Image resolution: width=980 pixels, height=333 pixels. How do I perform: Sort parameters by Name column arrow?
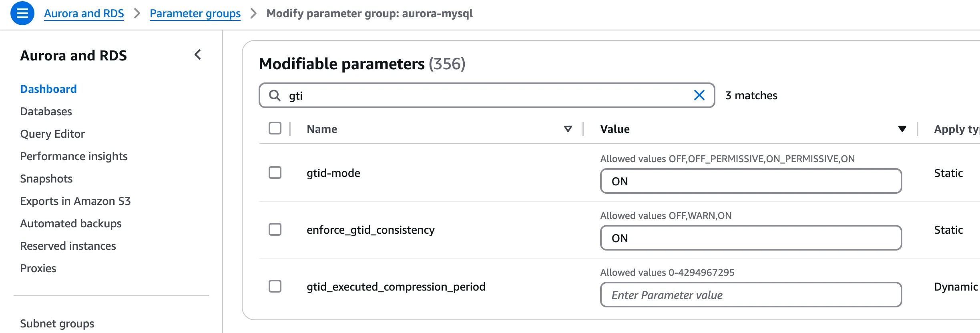coord(568,129)
